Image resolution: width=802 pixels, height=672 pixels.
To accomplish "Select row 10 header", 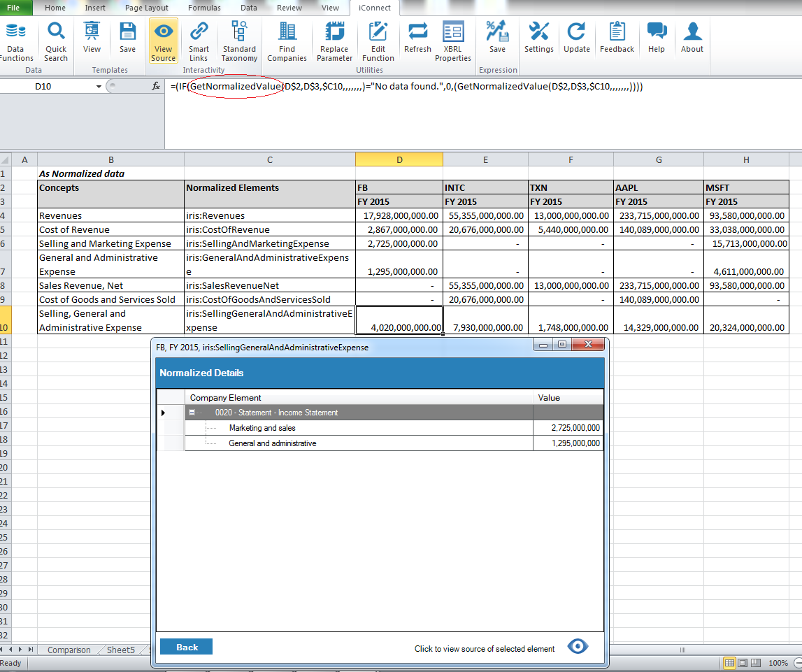I will tap(4, 320).
